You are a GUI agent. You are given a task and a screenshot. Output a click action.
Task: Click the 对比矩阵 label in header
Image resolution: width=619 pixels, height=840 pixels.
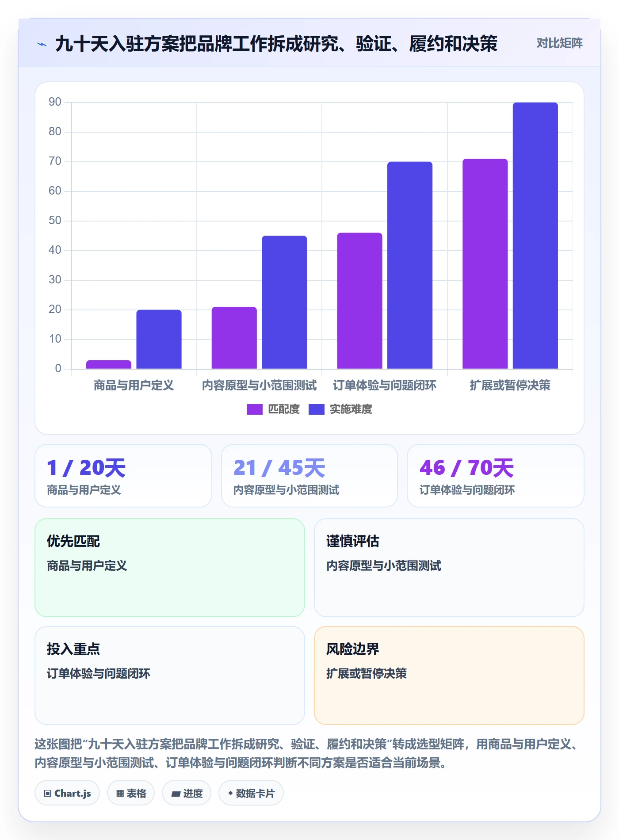[x=559, y=43]
